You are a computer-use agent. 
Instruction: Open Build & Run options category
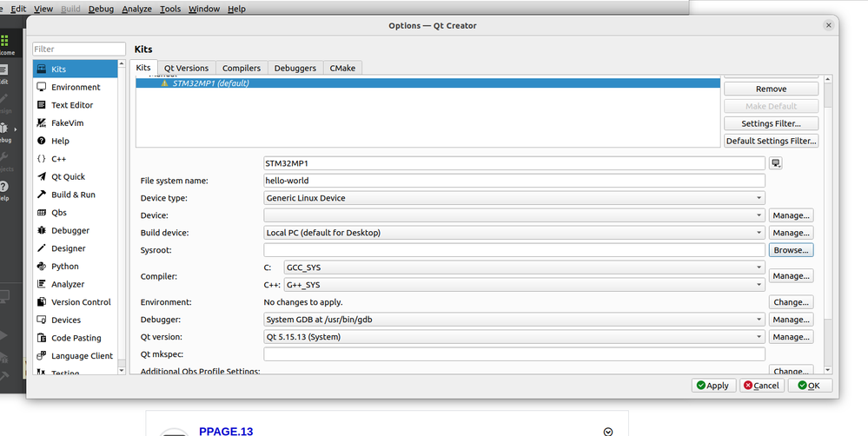point(76,195)
